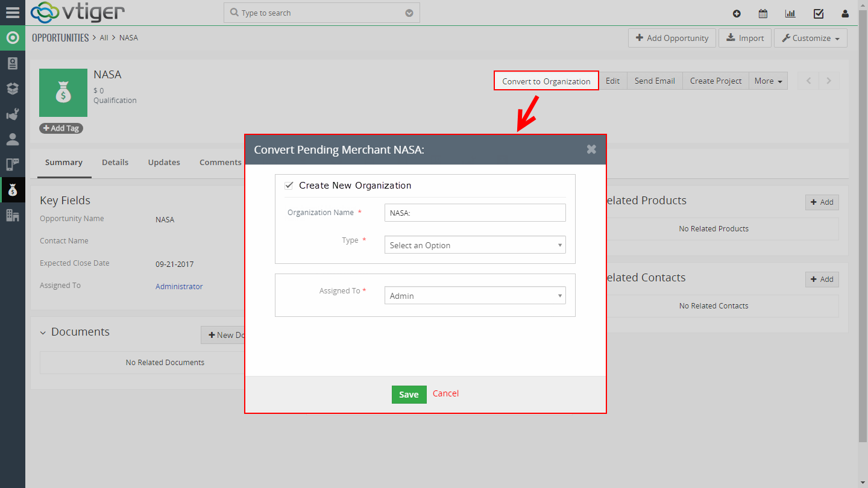This screenshot has width=868, height=488.
Task: Open the Support handshake sidebar icon
Action: (13, 114)
